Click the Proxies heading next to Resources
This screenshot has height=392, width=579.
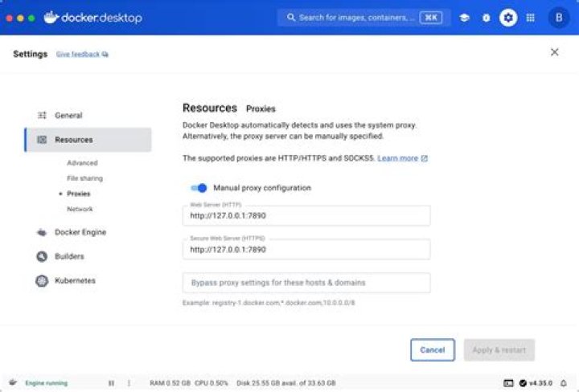(261, 108)
